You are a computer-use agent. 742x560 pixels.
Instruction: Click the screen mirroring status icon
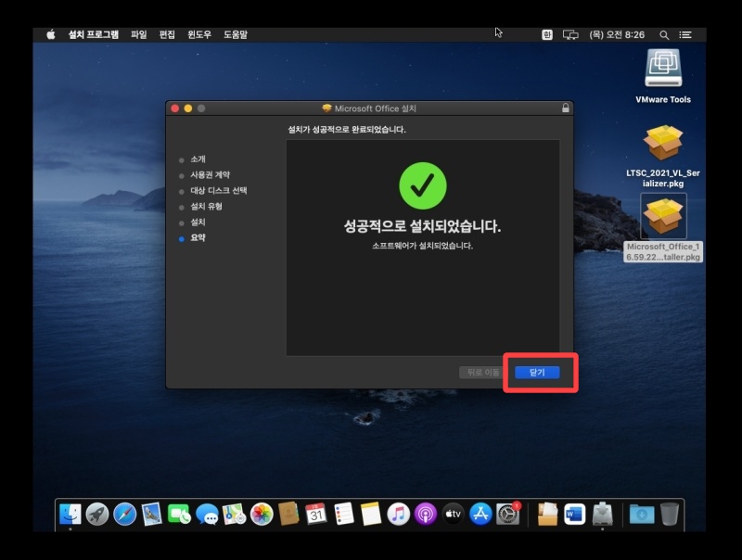(x=570, y=34)
